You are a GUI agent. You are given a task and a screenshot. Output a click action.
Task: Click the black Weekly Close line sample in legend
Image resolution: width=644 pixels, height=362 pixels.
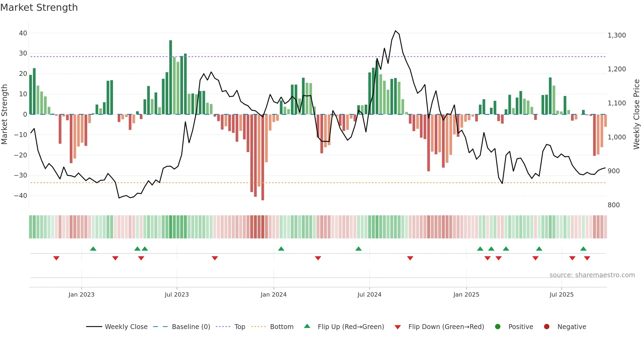pos(94,327)
